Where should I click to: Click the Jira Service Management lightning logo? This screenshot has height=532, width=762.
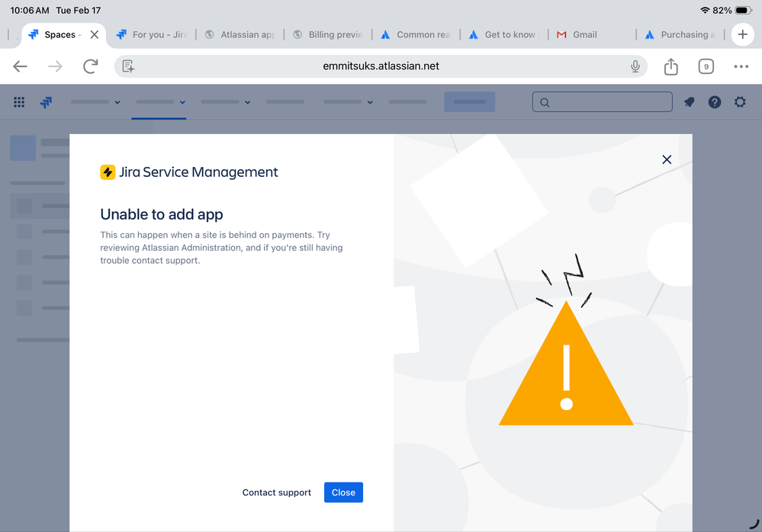pyautogui.click(x=108, y=171)
